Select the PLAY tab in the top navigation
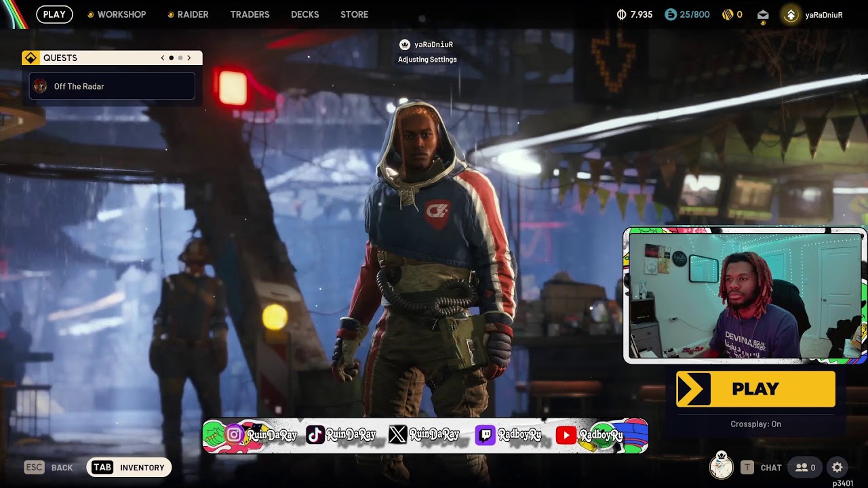The height and width of the screenshot is (488, 868). tap(54, 14)
